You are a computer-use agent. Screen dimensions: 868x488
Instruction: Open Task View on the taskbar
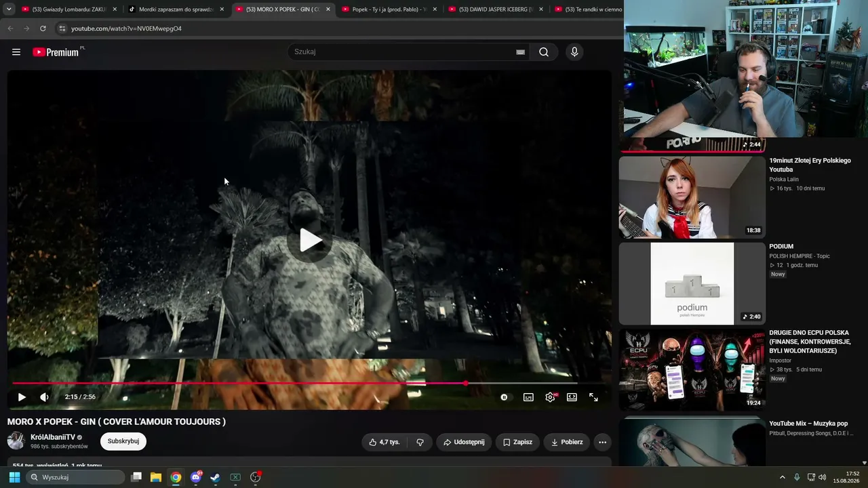tap(136, 477)
